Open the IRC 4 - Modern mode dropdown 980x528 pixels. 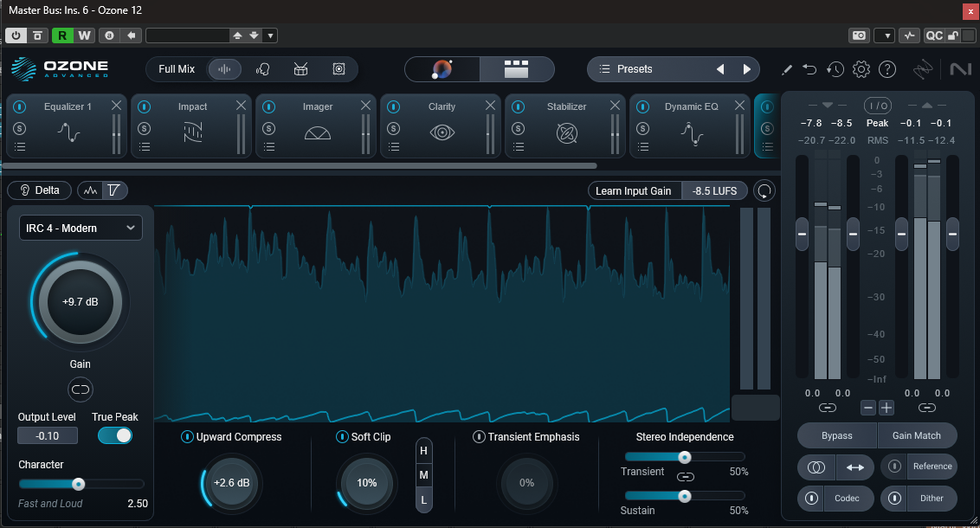pos(81,228)
